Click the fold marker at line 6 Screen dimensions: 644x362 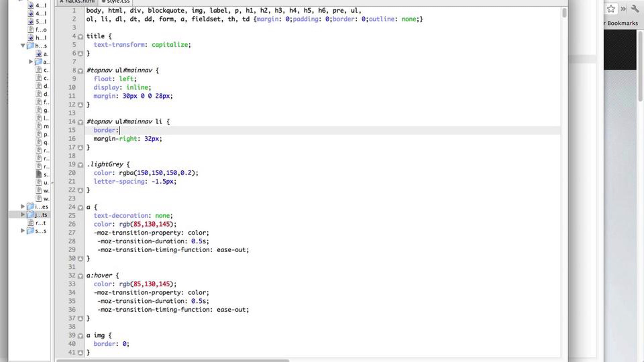80,53
